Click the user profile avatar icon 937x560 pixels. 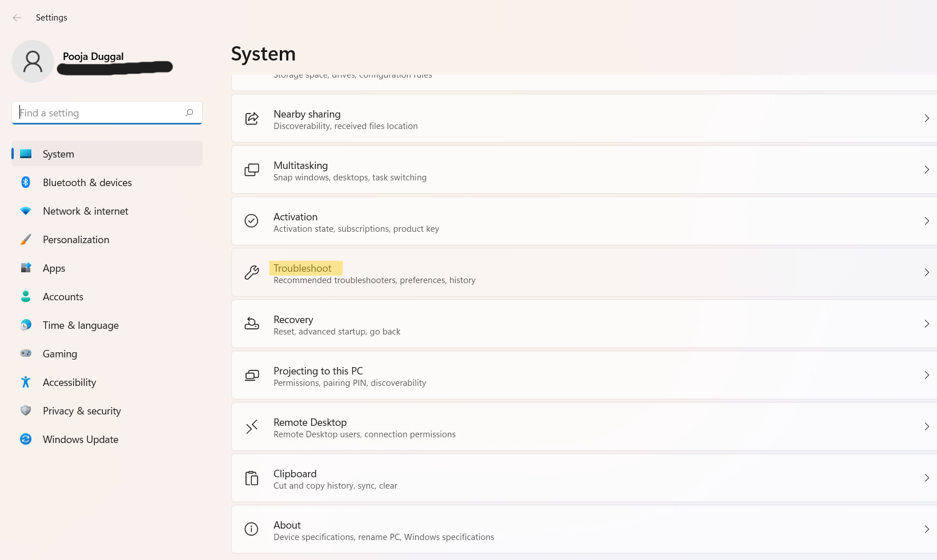tap(33, 61)
